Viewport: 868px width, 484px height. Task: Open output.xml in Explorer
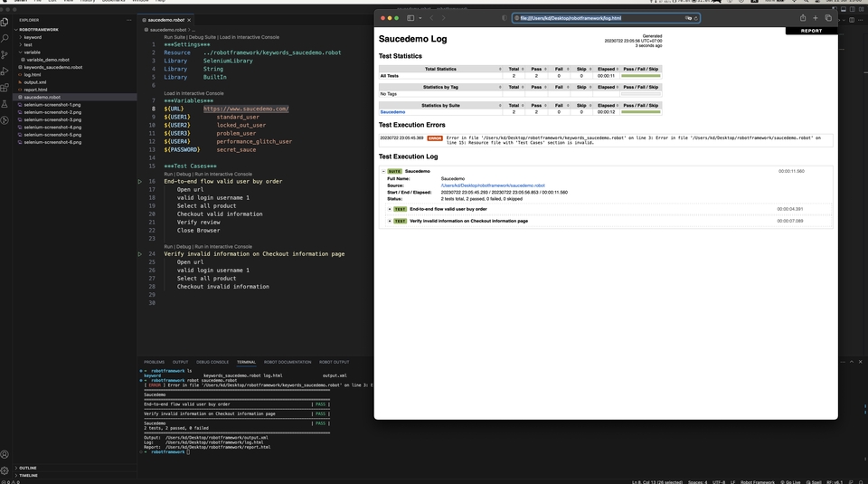pos(35,82)
